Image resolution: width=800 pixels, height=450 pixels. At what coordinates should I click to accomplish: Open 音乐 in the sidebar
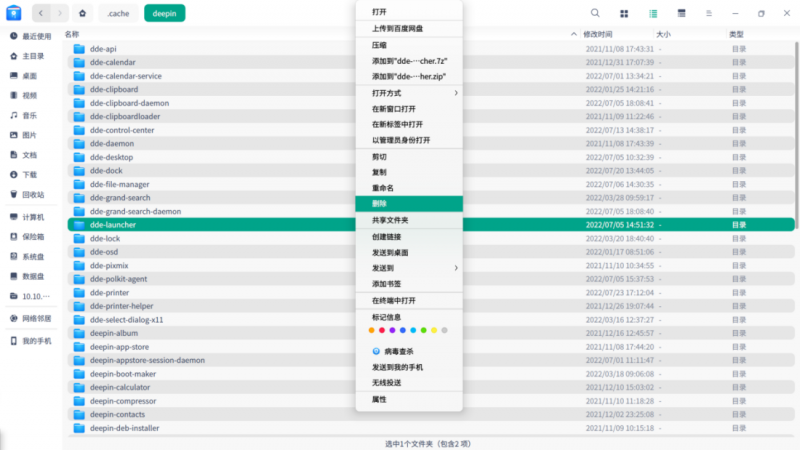(31, 115)
